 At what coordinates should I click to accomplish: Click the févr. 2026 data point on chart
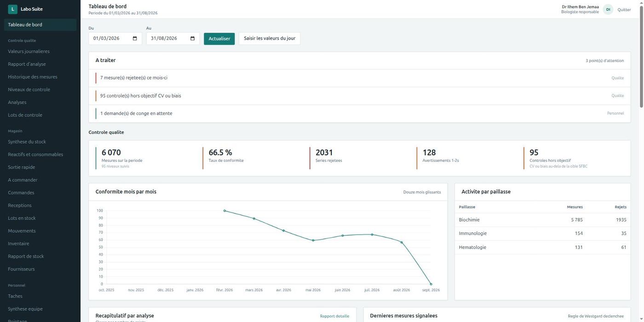[x=224, y=211]
